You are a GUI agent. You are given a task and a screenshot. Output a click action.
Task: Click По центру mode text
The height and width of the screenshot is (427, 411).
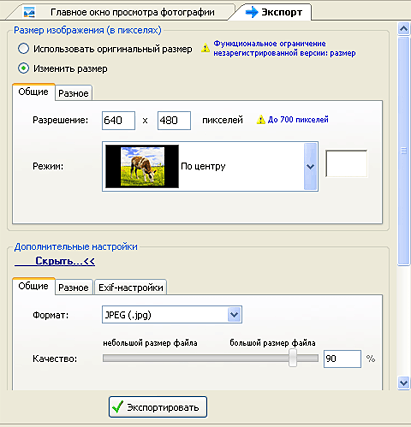[203, 166]
